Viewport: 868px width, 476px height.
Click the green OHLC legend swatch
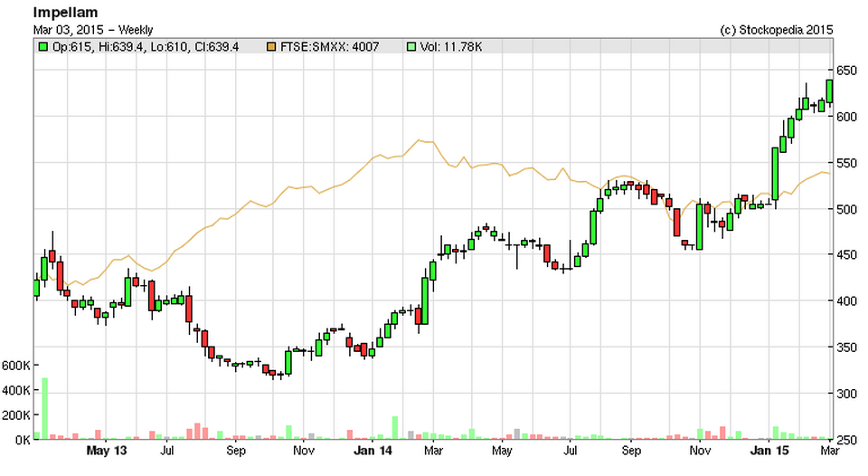click(x=42, y=47)
